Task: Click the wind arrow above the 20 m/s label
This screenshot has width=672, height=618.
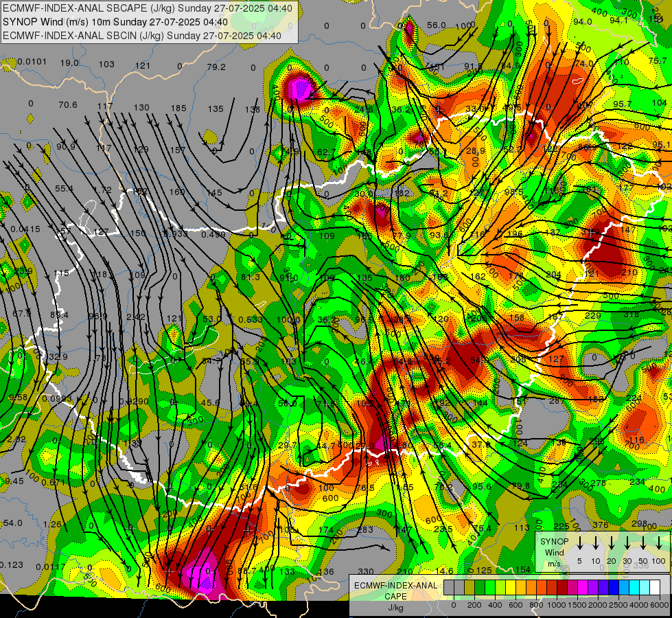Action: pyautogui.click(x=612, y=542)
